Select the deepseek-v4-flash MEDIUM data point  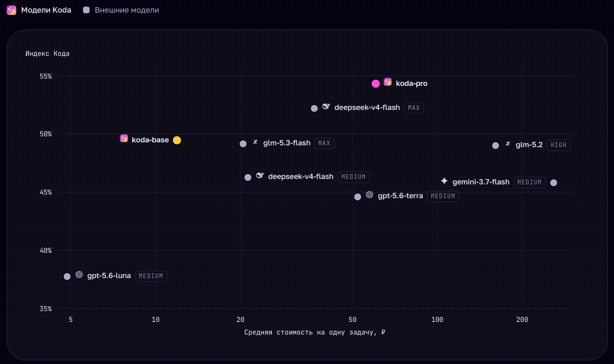click(x=248, y=178)
